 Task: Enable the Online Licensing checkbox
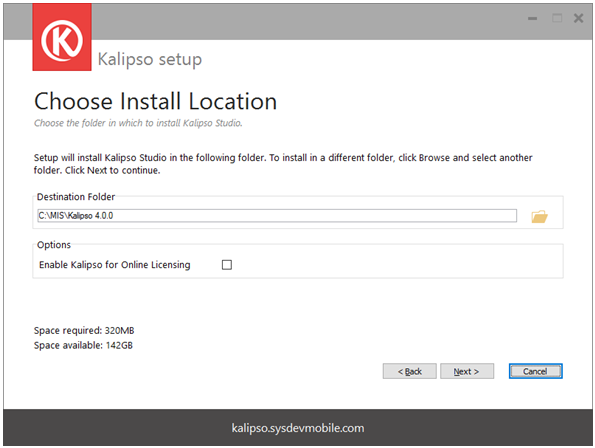[x=227, y=265]
